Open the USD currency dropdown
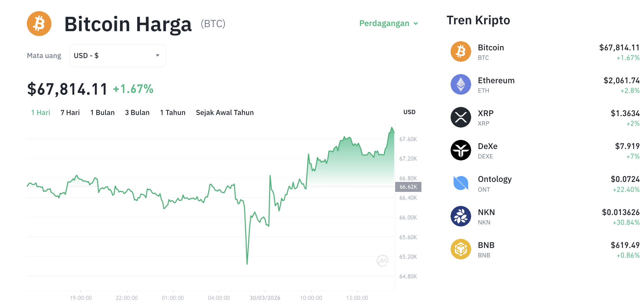 (117, 55)
